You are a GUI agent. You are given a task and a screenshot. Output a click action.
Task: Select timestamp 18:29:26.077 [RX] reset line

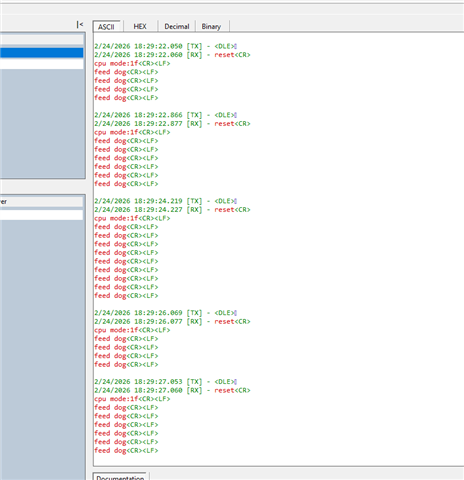[172, 321]
